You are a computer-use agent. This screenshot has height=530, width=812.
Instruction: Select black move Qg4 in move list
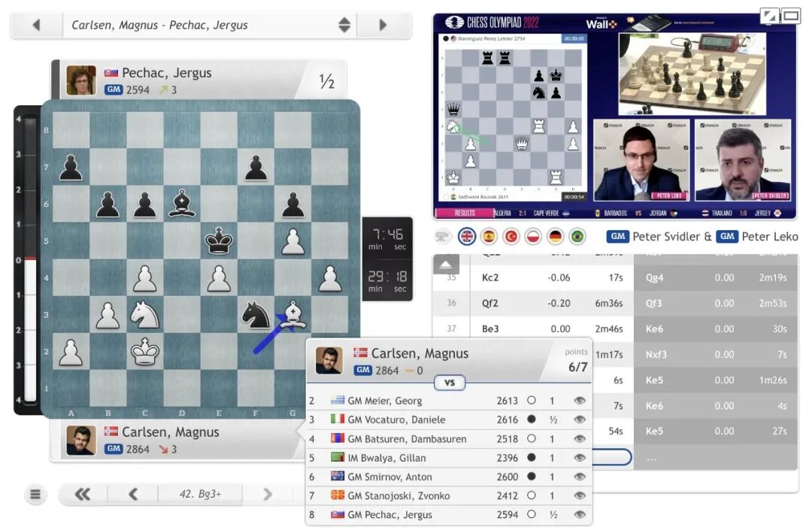[x=655, y=278]
